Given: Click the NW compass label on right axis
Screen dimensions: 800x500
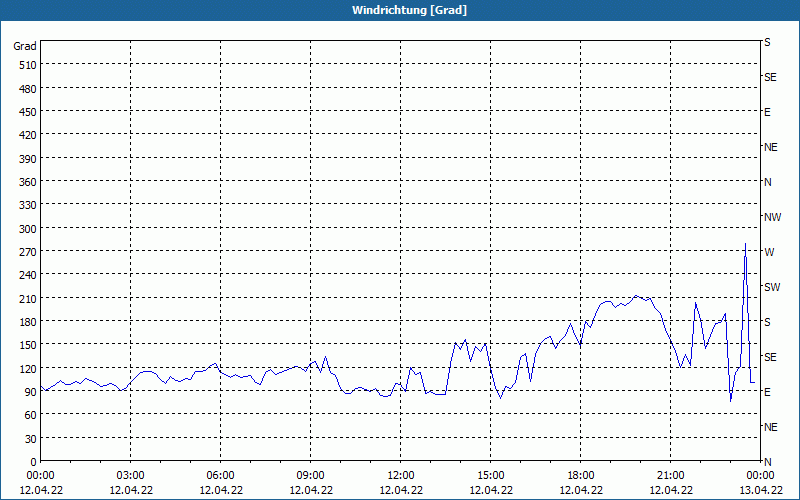Looking at the screenshot, I should click(x=772, y=217).
